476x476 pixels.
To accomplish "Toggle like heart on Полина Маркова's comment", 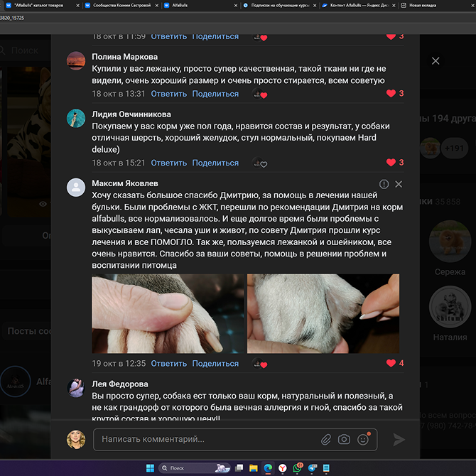I will pyautogui.click(x=391, y=94).
